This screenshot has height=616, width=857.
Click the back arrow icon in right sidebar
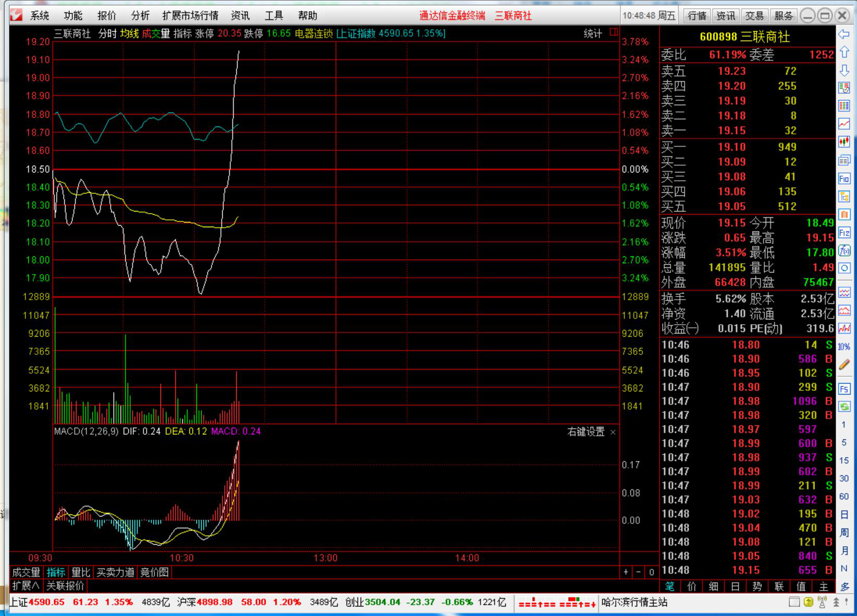(844, 34)
